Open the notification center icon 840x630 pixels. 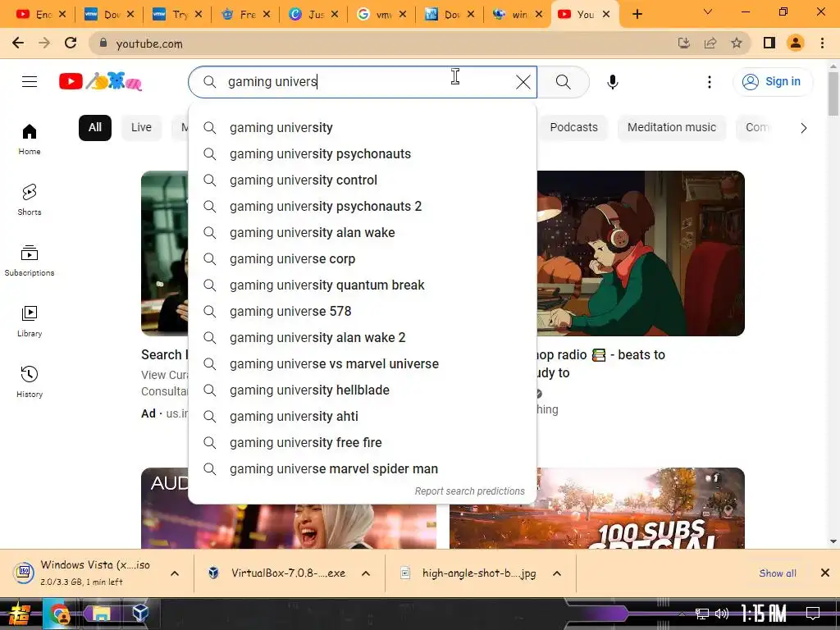(813, 614)
